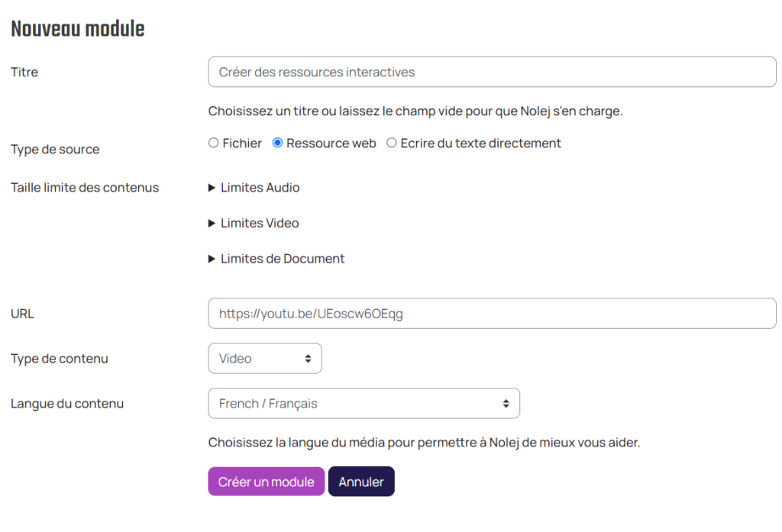Expand the Limites Audio section
This screenshot has width=782, height=532.
click(x=254, y=188)
